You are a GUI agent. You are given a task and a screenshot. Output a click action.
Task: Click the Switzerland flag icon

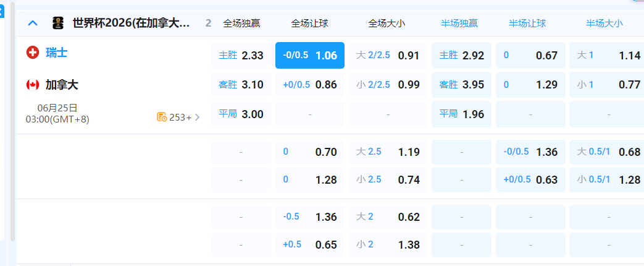(x=33, y=53)
